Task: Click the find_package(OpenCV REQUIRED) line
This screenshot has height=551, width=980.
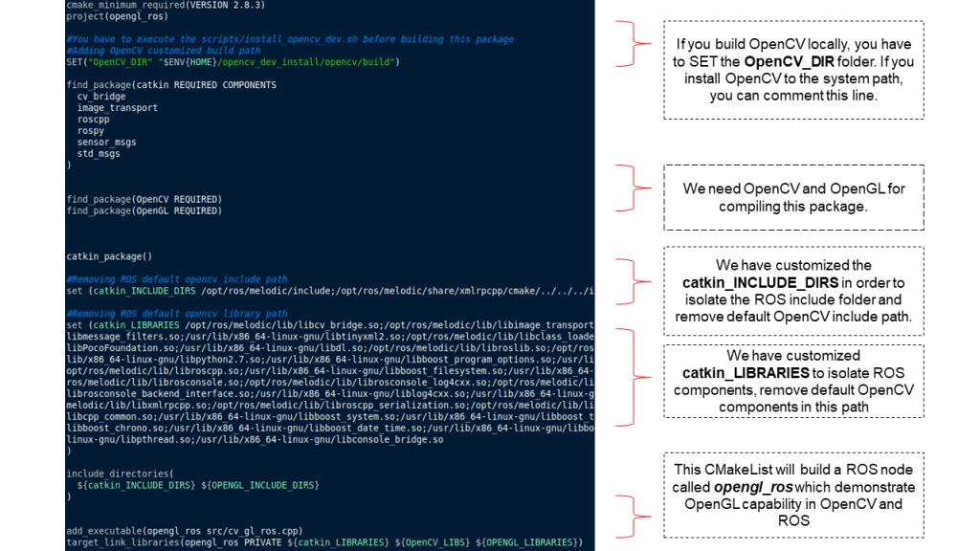Action: [x=144, y=199]
